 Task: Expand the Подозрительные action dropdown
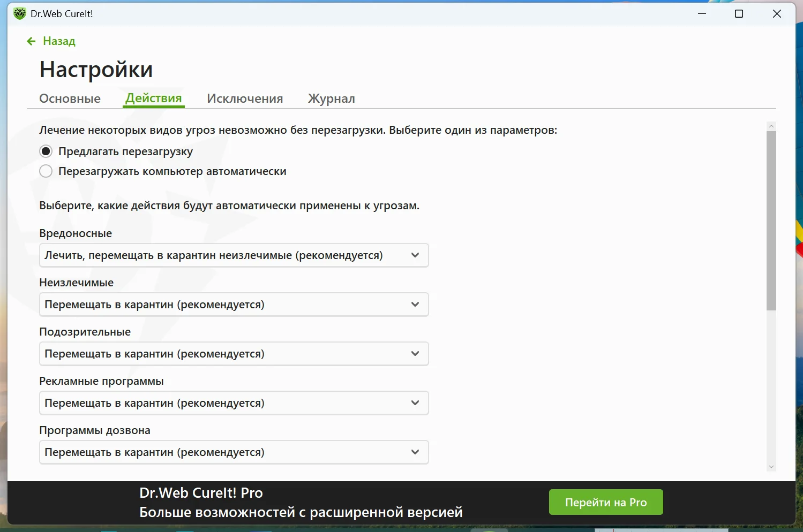[234, 354]
